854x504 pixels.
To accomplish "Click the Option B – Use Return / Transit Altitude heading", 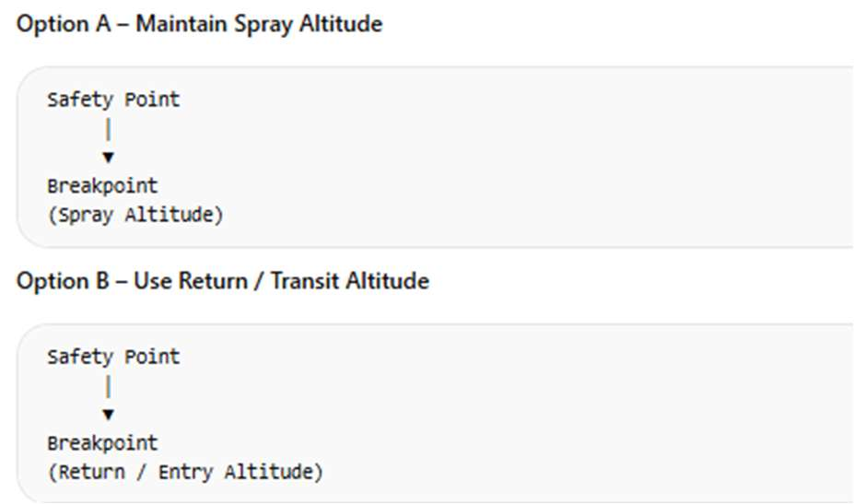I will coord(223,281).
